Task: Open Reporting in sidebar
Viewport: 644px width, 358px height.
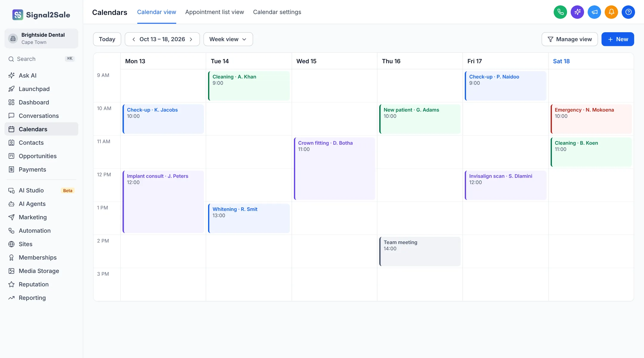Action: point(41,298)
